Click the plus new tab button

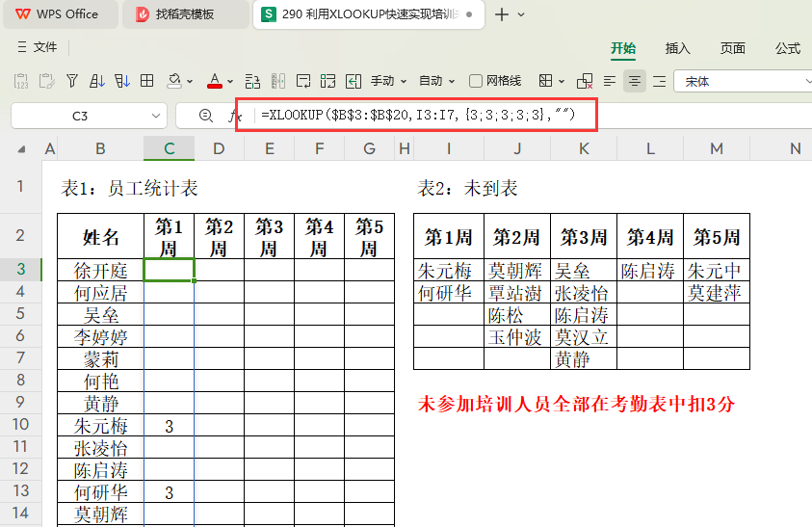coord(501,14)
